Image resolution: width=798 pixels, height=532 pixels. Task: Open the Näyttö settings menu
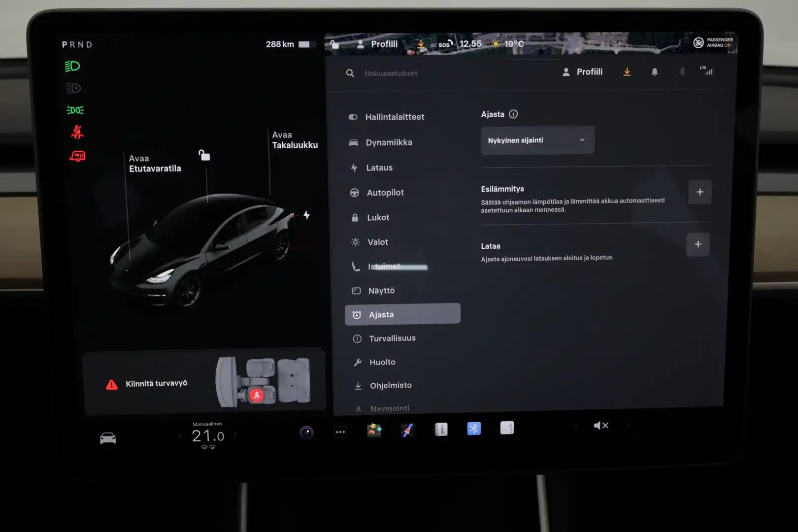point(373,291)
